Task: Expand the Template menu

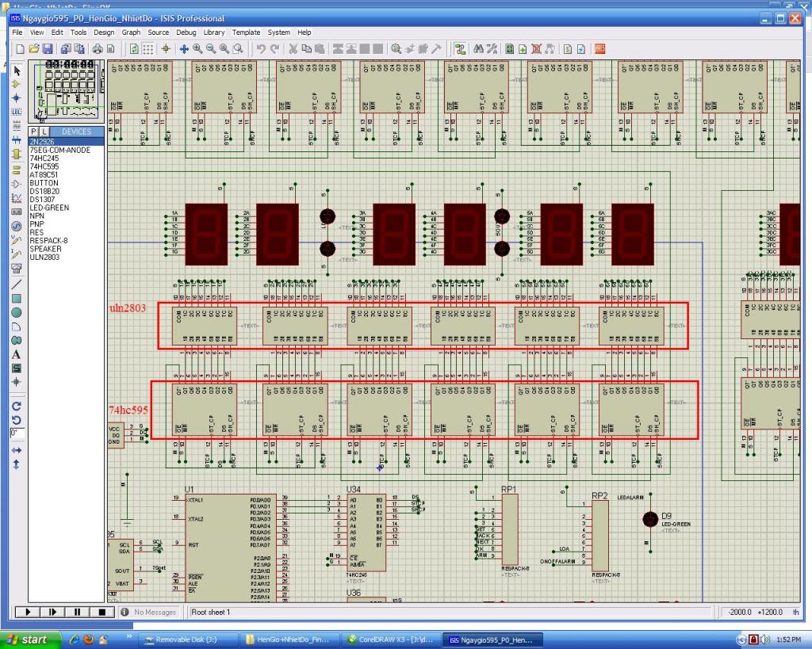Action: 246,32
